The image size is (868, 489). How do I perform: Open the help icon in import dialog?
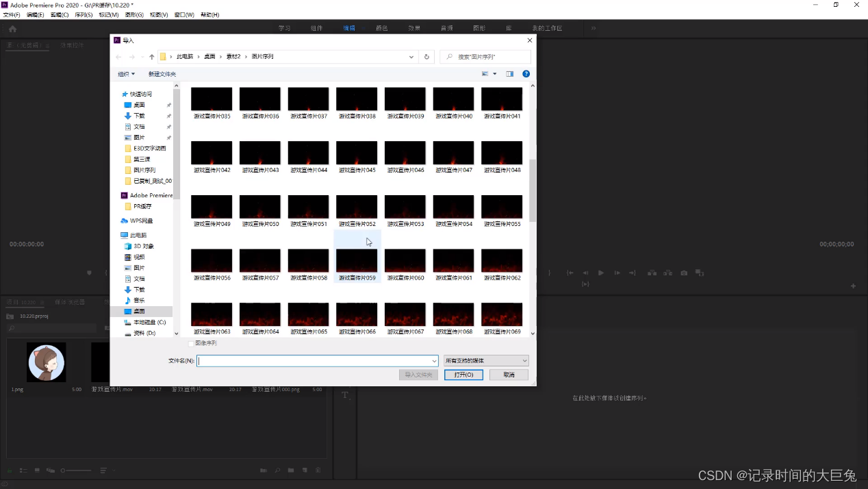526,74
